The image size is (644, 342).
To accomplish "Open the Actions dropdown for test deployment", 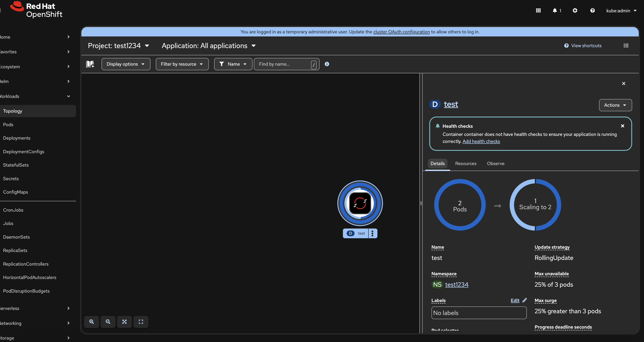I will click(x=615, y=105).
